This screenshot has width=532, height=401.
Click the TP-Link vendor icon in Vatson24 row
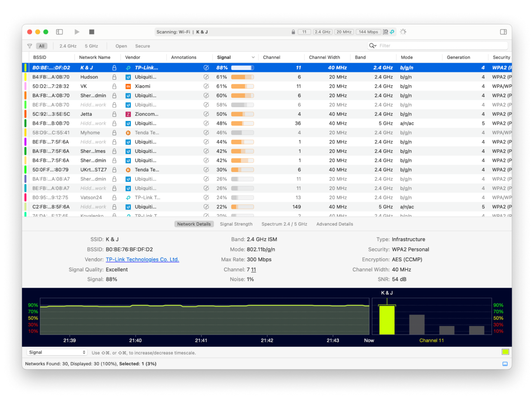coord(128,197)
